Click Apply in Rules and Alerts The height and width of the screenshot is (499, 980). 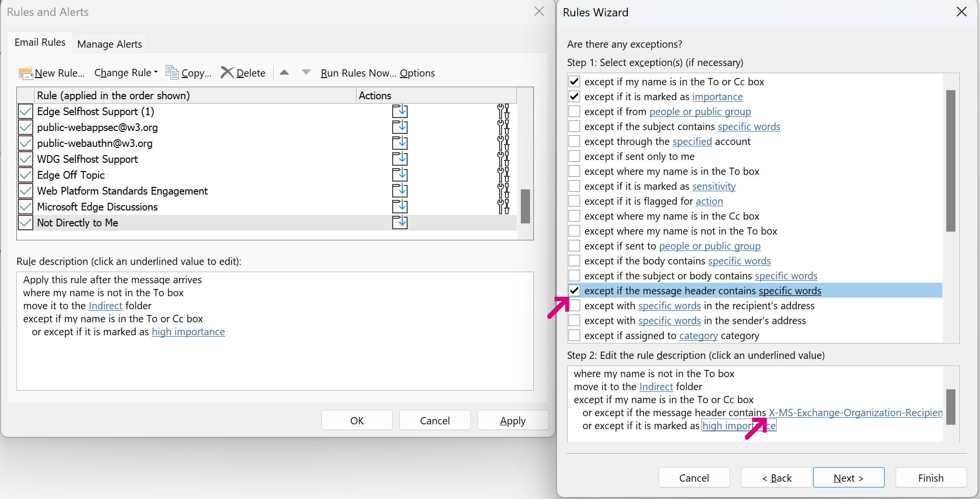point(513,420)
